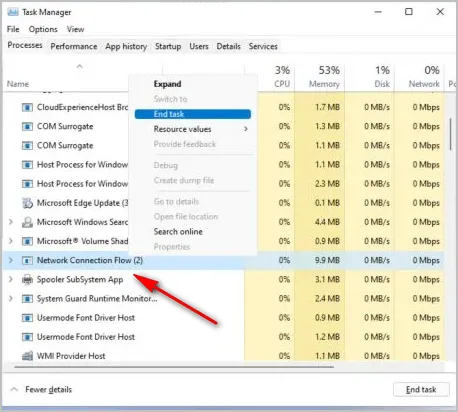Click the sort arrow above Name column
458x412 pixels.
click(80, 66)
